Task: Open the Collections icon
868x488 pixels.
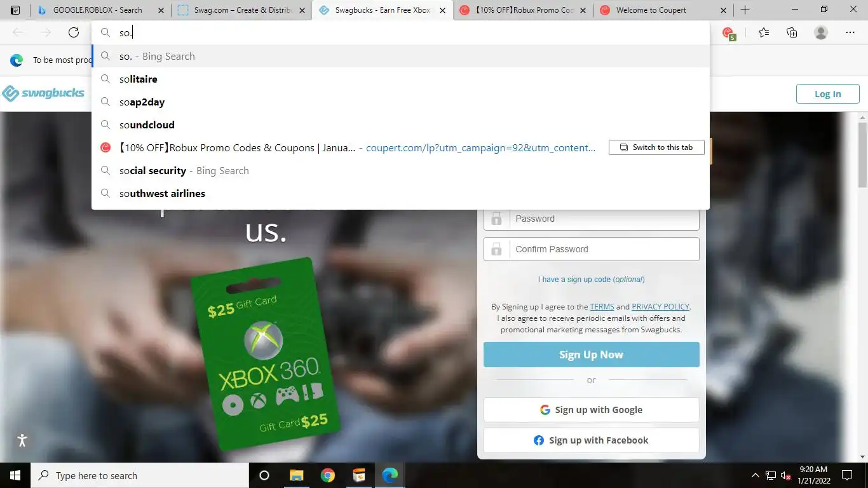Action: click(x=792, y=32)
